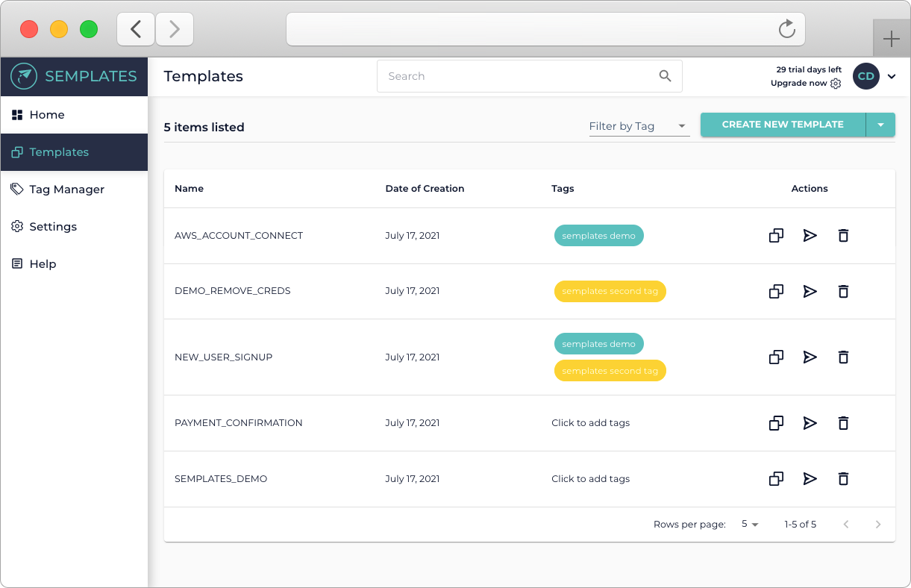Expand the Create New Template arrow menu
The height and width of the screenshot is (588, 911).
(880, 125)
